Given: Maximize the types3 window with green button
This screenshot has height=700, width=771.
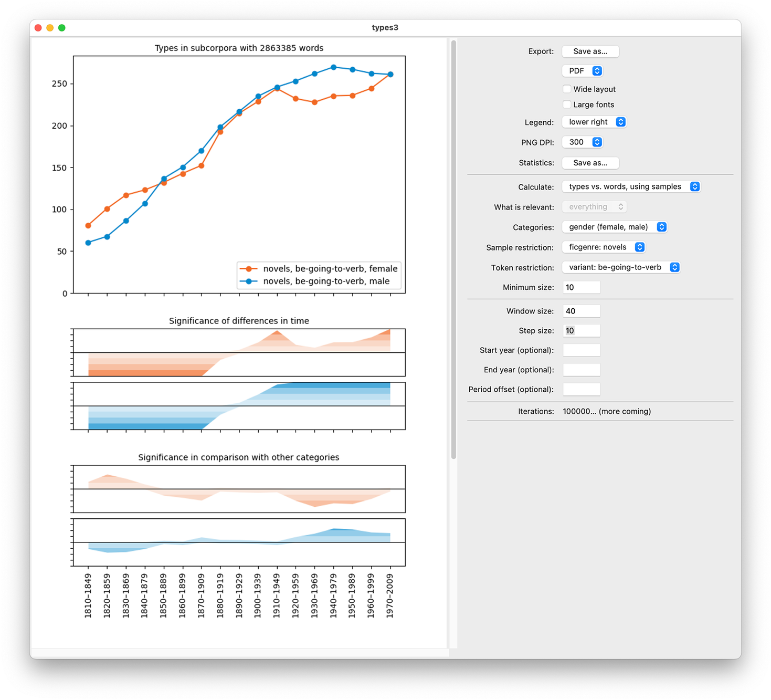Looking at the screenshot, I should pos(62,28).
